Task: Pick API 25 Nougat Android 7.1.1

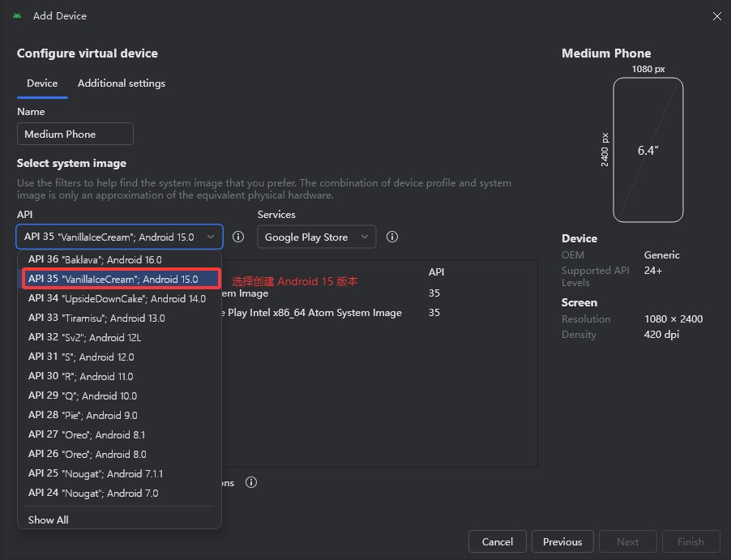Action: (119, 474)
